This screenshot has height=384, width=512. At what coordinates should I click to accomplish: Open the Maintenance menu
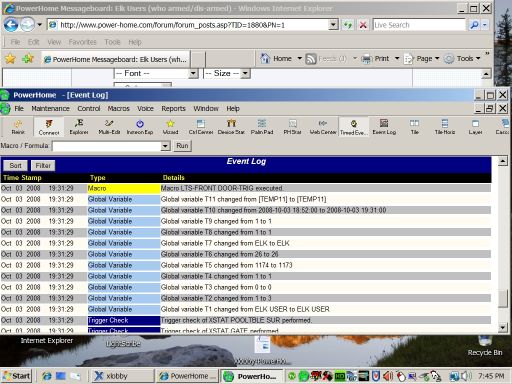pyautogui.click(x=50, y=109)
